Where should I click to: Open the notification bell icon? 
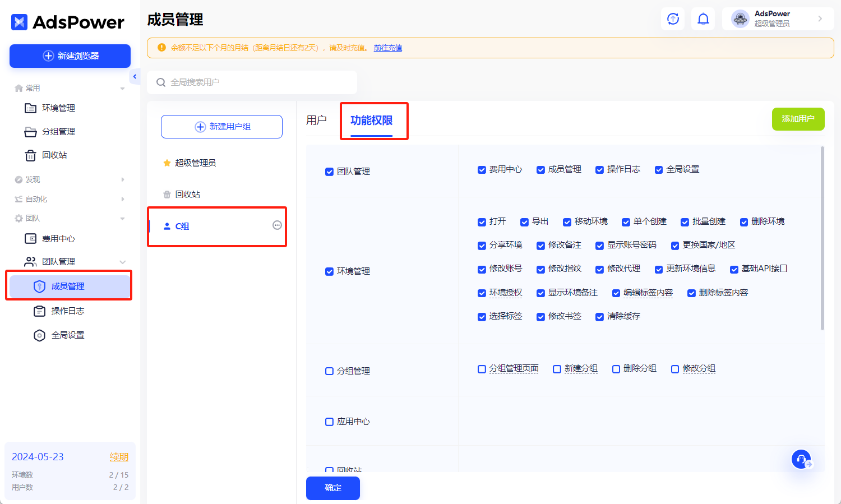(703, 19)
